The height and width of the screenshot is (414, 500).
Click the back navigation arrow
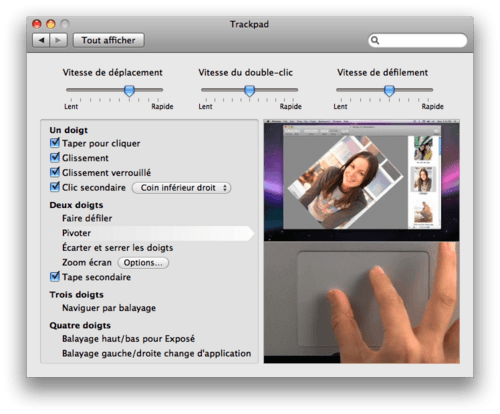41,40
